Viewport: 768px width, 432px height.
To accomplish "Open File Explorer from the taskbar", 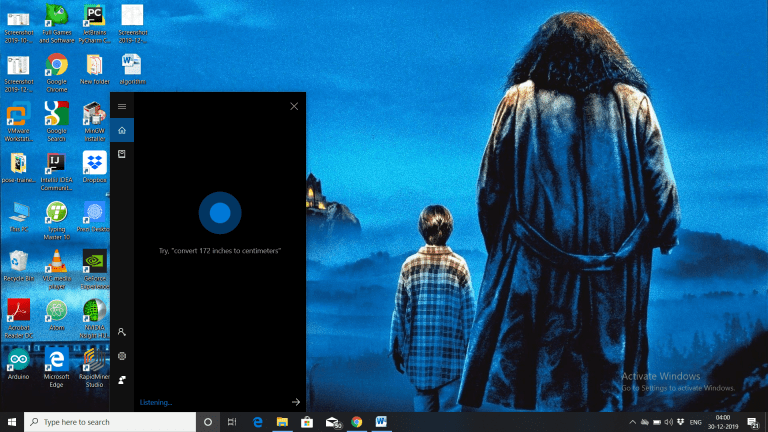I will point(282,422).
